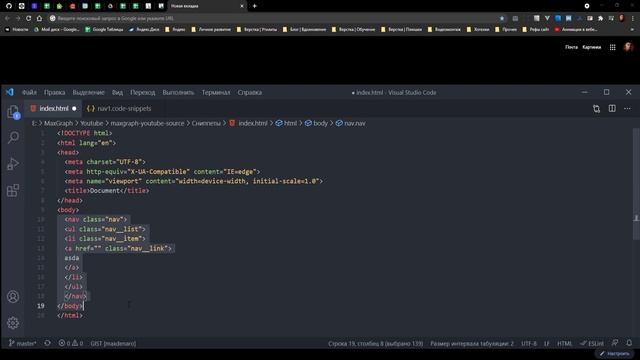Go to Chrome home page
This screenshot has width=640, height=360.
pos(39,18)
